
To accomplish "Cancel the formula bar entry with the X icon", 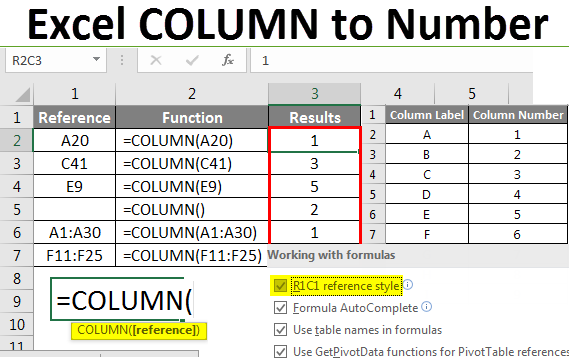I will 156,60.
